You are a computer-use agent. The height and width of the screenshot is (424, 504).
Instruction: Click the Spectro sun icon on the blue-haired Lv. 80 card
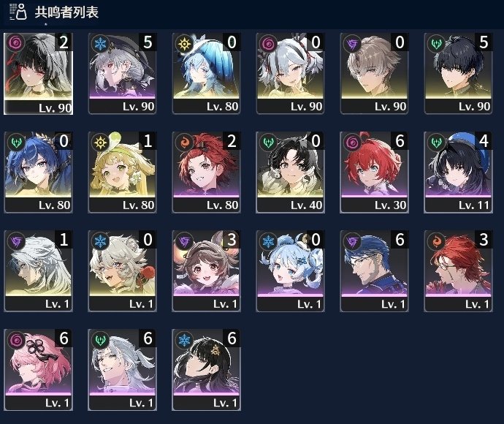click(184, 43)
